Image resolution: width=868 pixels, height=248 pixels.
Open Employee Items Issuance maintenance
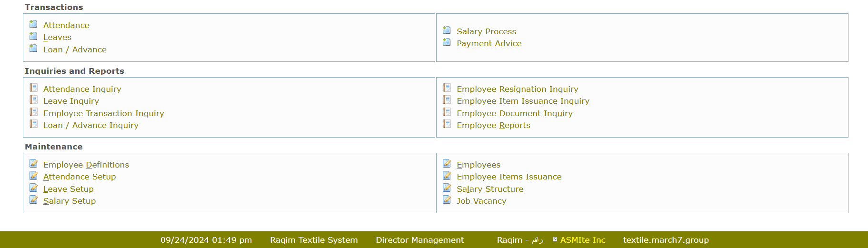(509, 177)
